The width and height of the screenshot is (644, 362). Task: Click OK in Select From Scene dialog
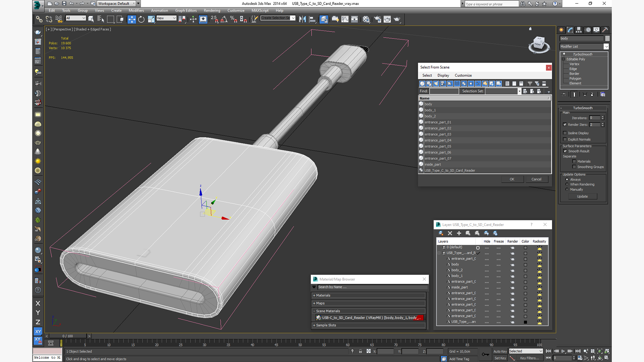512,179
